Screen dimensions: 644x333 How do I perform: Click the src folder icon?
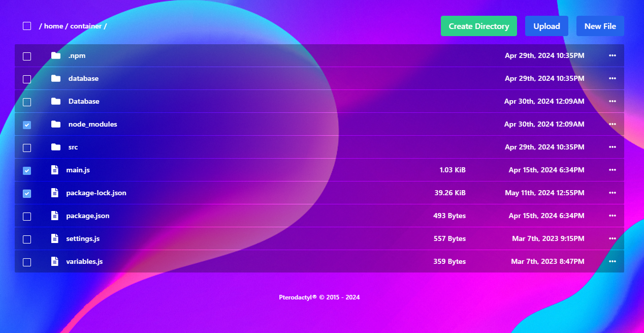pyautogui.click(x=56, y=147)
